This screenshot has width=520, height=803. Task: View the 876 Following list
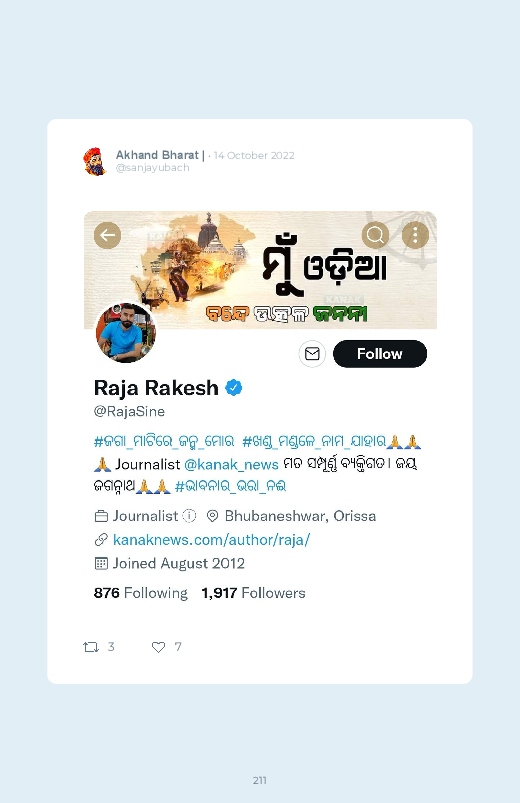(x=140, y=593)
